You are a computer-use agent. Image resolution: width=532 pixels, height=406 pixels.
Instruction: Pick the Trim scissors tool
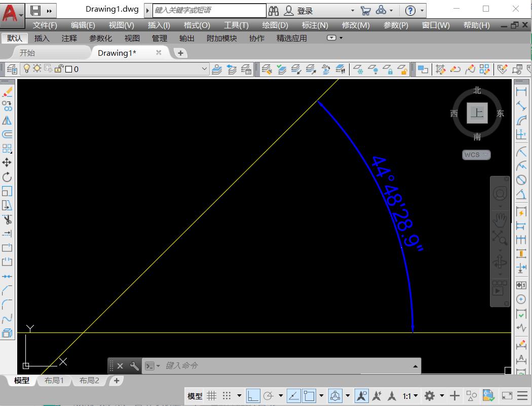pos(7,219)
